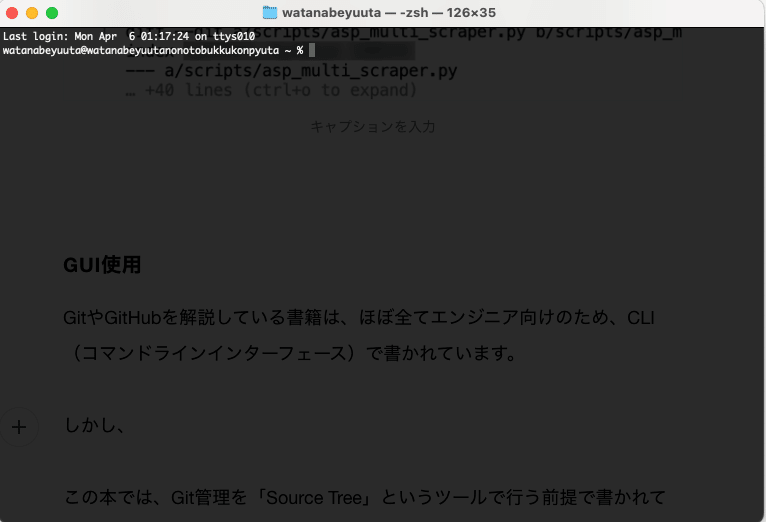Screen dimensions: 766x522
Task: Click the 'CLI' text at end of line
Action: pyautogui.click(x=640, y=317)
